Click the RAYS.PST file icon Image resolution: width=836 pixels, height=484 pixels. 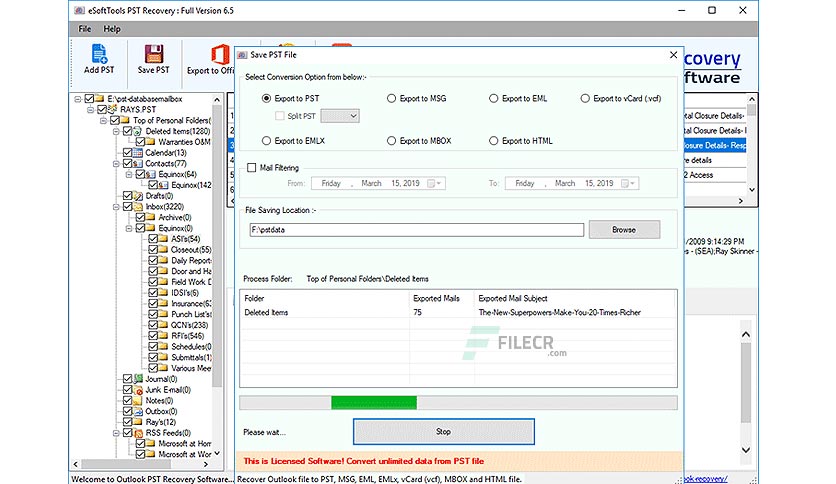[x=112, y=109]
